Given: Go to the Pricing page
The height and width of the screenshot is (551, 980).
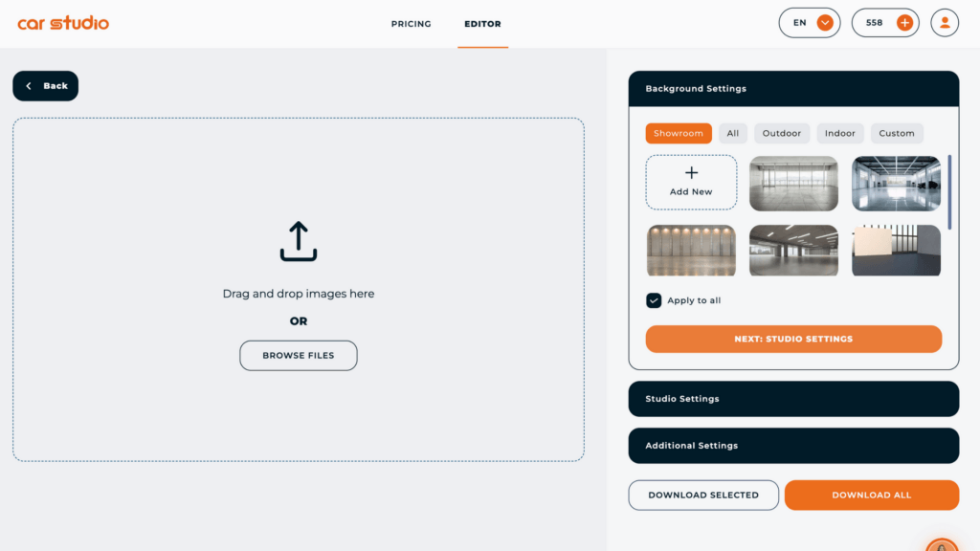Looking at the screenshot, I should pyautogui.click(x=412, y=24).
